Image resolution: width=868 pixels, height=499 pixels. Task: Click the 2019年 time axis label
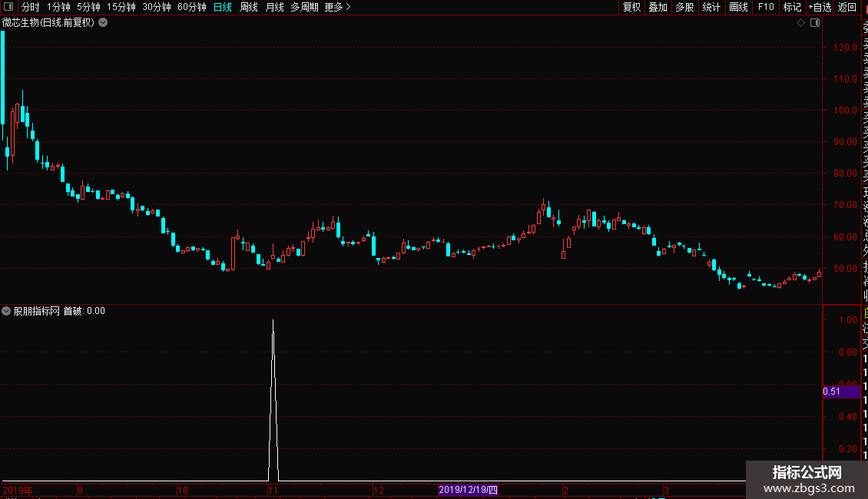click(x=18, y=490)
